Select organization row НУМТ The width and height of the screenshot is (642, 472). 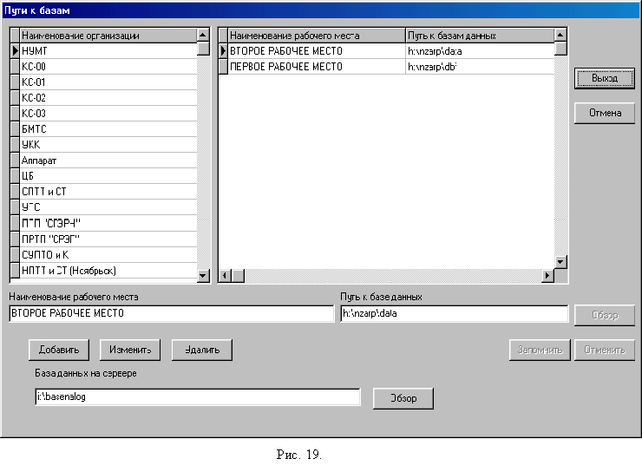tap(109, 51)
